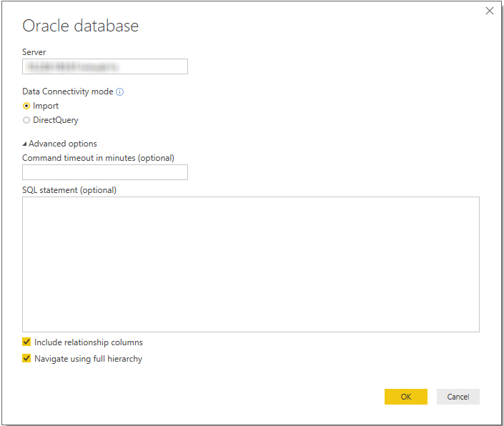504x426 pixels.
Task: Click the Data Connectivity mode label
Action: (x=67, y=91)
